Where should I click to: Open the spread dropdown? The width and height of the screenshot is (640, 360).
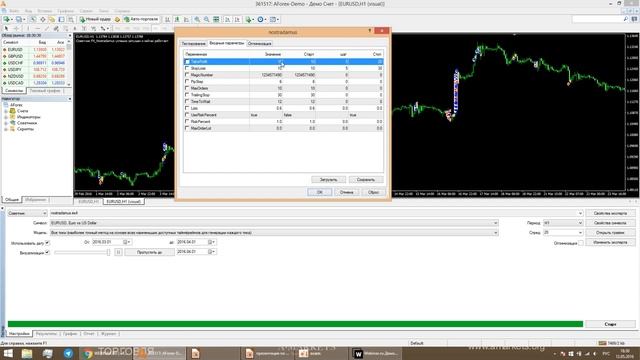580,233
